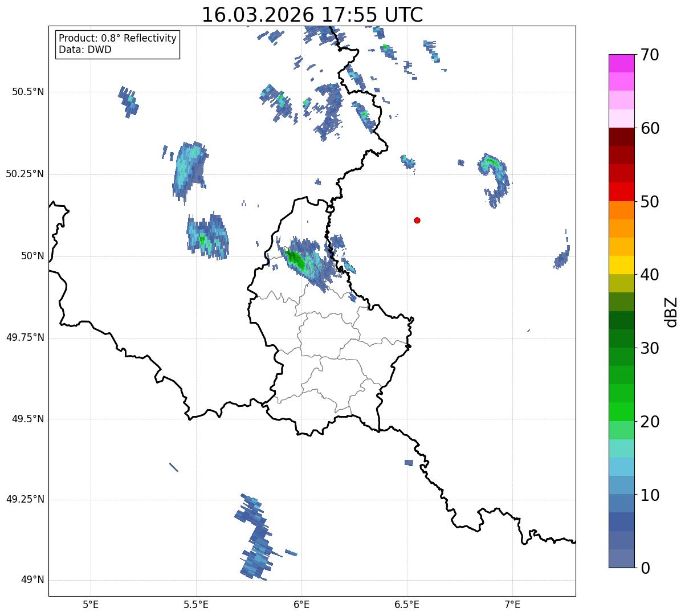Viewport: 685px width, 616px height.
Task: Click the 5°E longitude label
Action: [91, 604]
